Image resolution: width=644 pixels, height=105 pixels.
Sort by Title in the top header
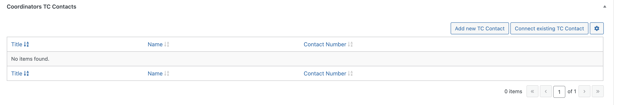click(17, 44)
